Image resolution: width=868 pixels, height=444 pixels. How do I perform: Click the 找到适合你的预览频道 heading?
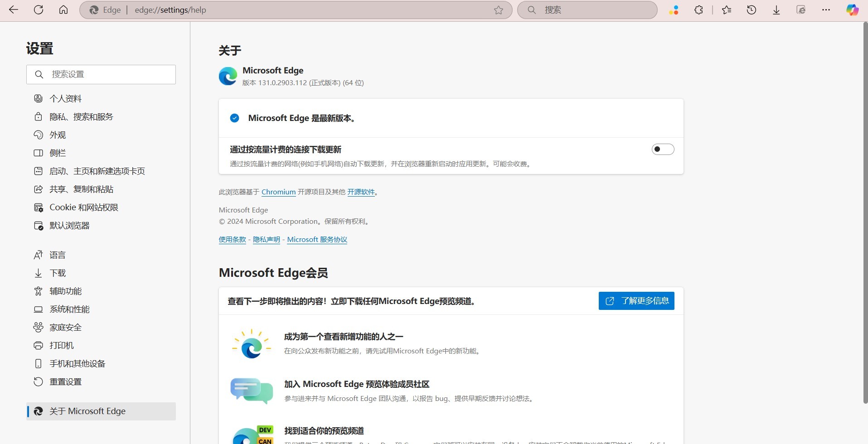tap(324, 430)
